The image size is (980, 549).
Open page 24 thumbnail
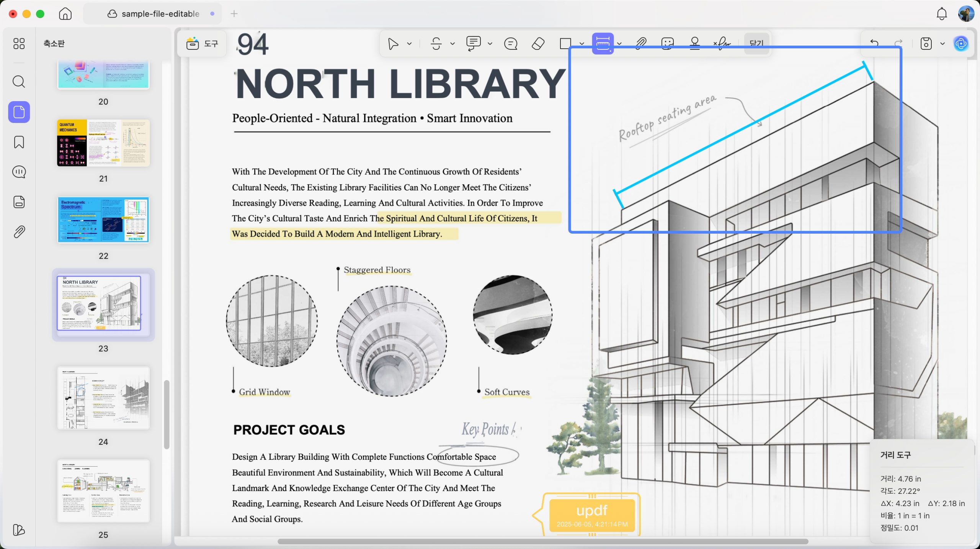(x=103, y=398)
